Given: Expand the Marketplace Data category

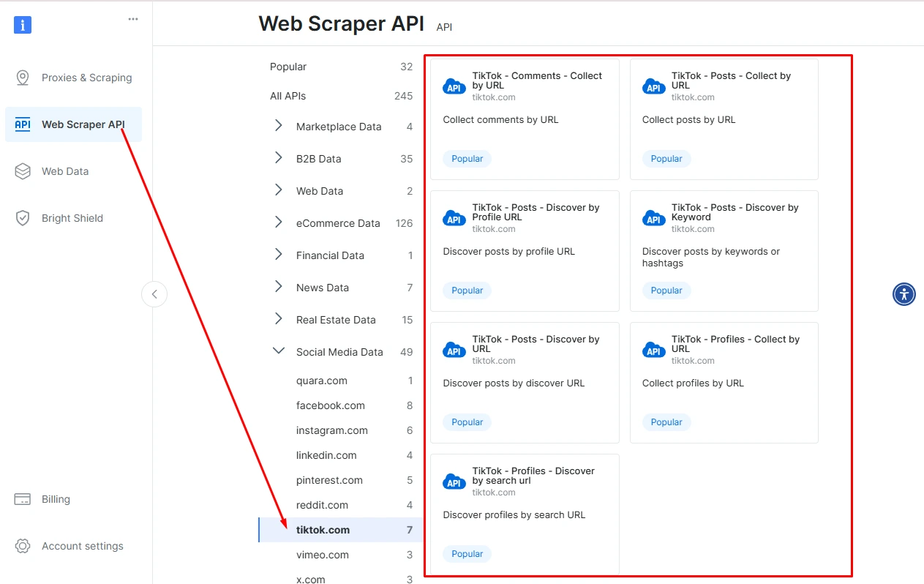Looking at the screenshot, I should (279, 126).
